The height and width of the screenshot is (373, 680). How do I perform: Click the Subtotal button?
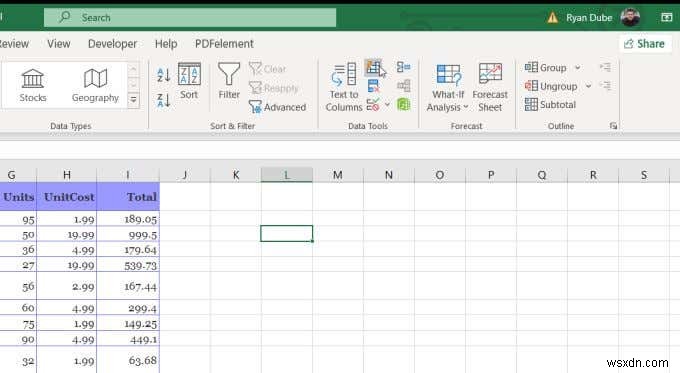tap(550, 105)
